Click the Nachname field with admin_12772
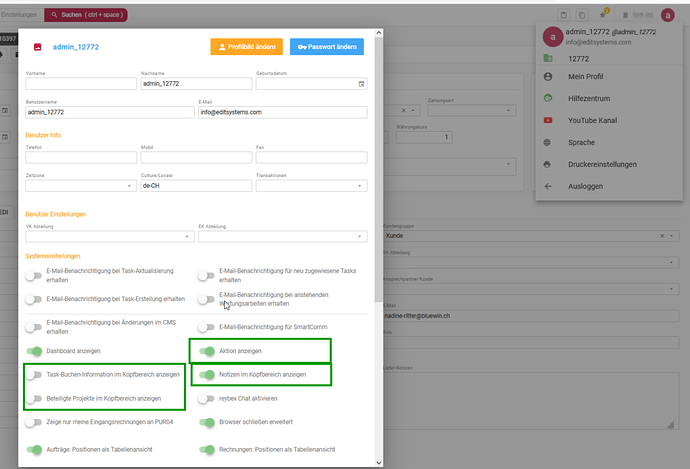 coord(196,84)
